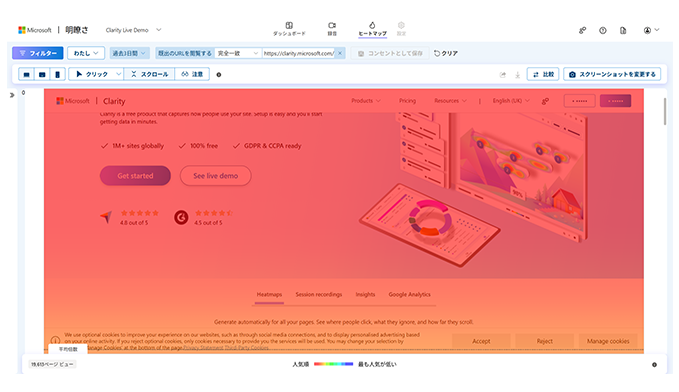The image size is (679, 392).
Task: Open the ヒートマップ tab
Action: point(372,29)
